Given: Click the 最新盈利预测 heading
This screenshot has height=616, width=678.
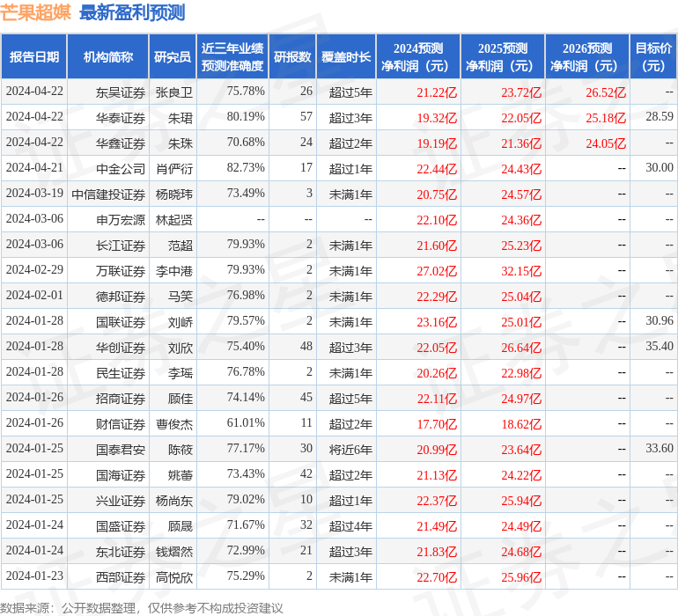Looking at the screenshot, I should (132, 12).
